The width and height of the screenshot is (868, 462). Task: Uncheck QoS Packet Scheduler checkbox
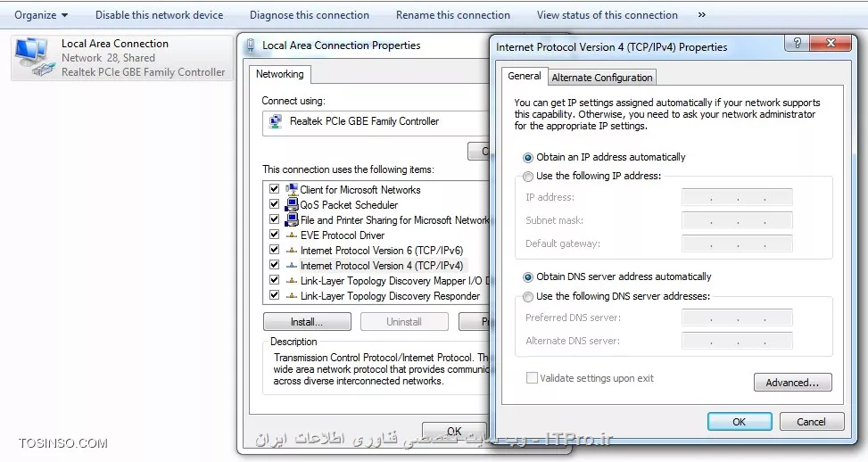(x=274, y=204)
